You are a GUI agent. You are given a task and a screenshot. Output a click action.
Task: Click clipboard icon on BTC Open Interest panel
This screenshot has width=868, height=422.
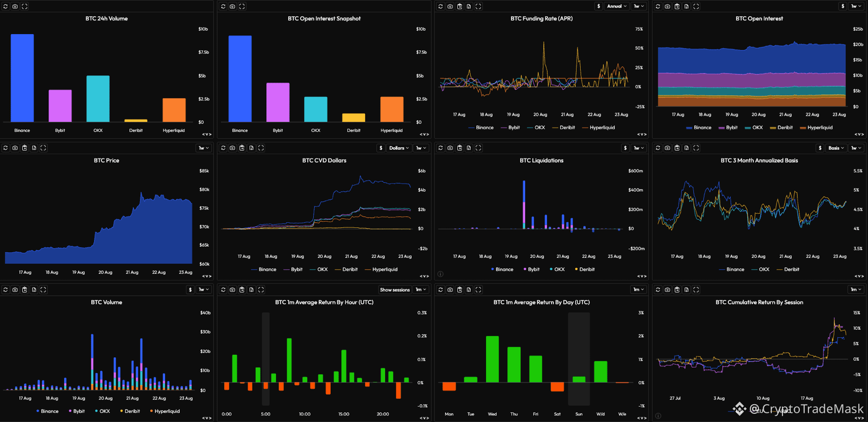(x=677, y=7)
